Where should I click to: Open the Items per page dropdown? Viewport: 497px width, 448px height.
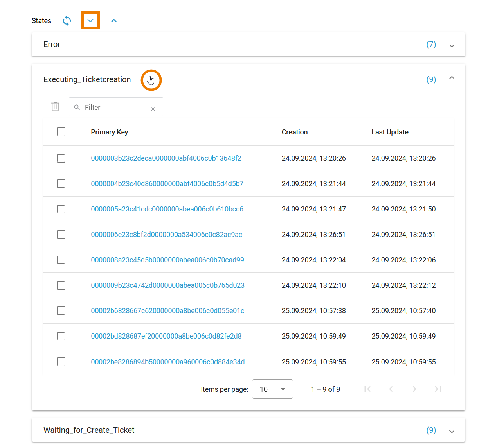point(272,389)
